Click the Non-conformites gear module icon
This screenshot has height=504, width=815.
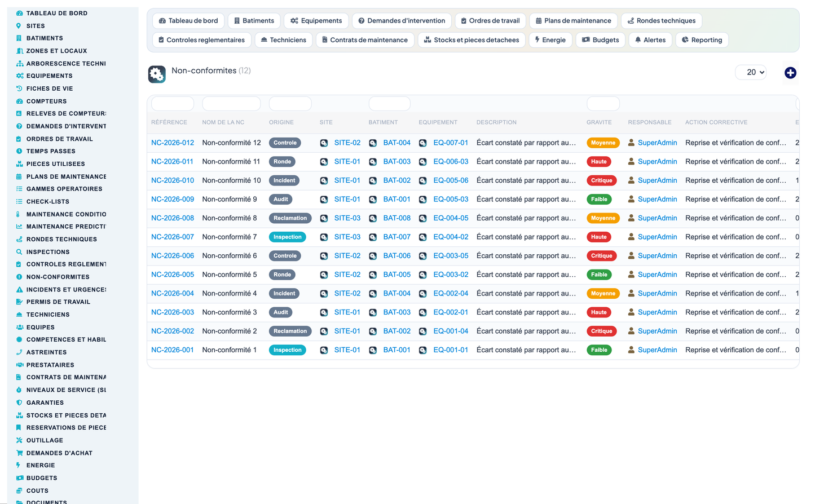[x=157, y=74]
